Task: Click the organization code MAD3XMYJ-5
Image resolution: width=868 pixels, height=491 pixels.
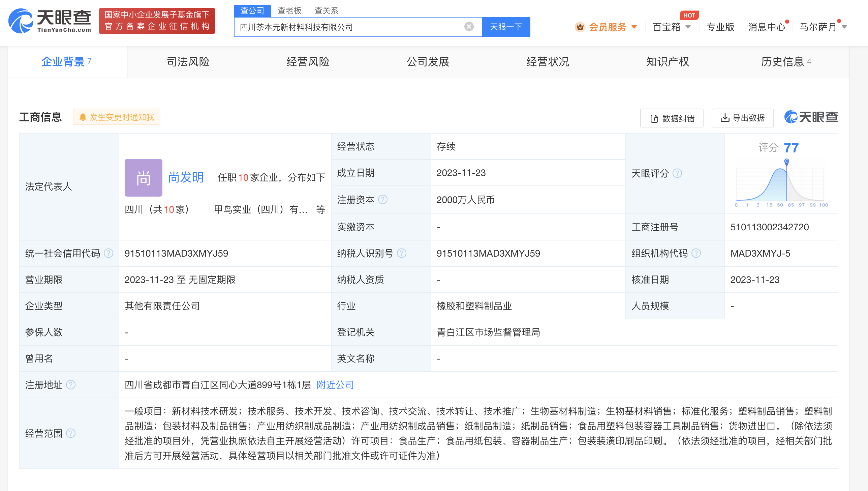Action: click(x=760, y=253)
